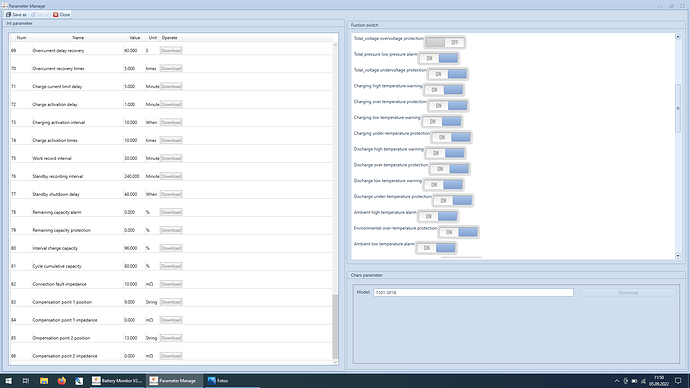Screen dimensions: 690x388
Task: Click Download button next to Model field
Action: [x=628, y=293]
